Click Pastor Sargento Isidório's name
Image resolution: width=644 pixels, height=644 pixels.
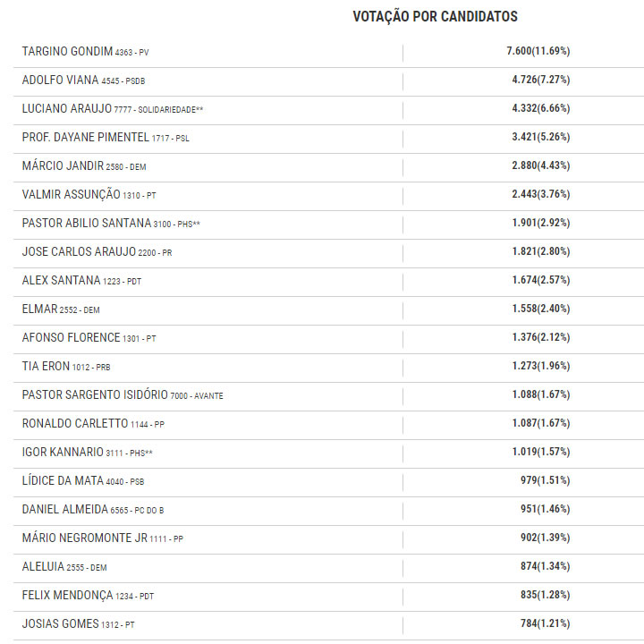[x=100, y=394]
